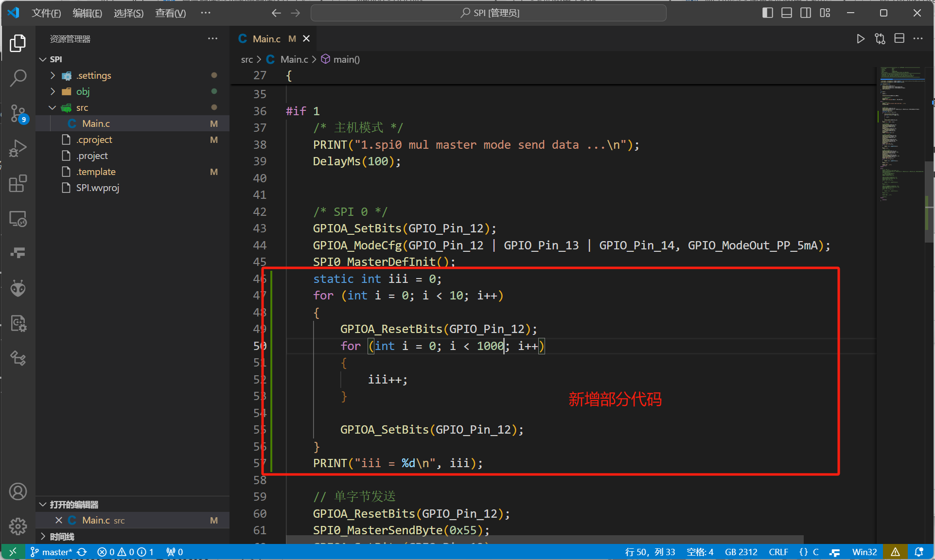This screenshot has height=560, width=935.
Task: Click Win32 configuration in status bar
Action: [x=864, y=552]
